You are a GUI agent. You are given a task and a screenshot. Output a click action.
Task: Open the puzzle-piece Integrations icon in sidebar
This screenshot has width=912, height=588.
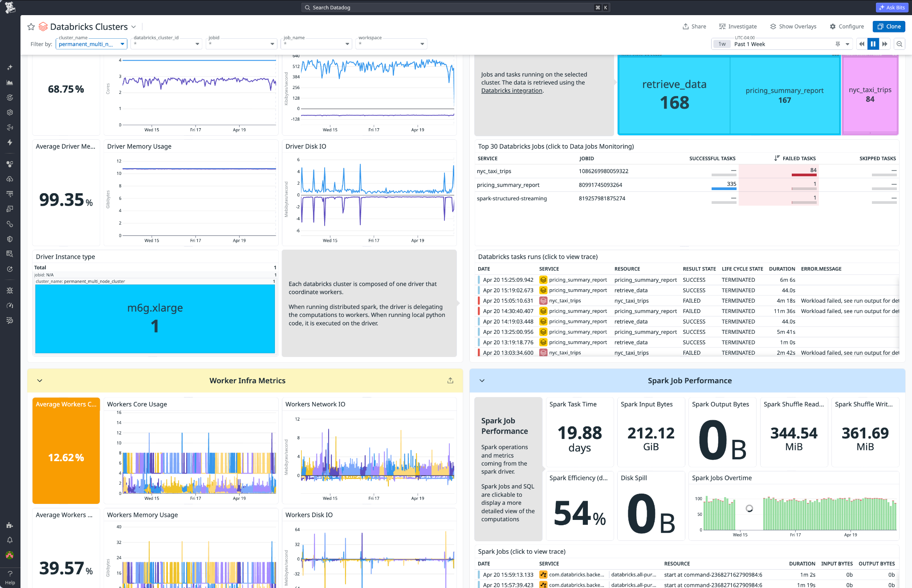pyautogui.click(x=10, y=525)
